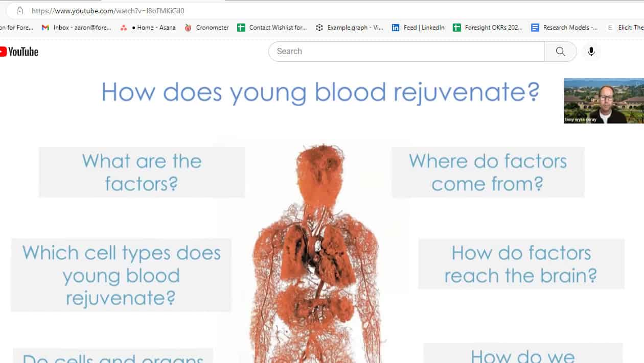Open the Example.graph bookmark
This screenshot has width=644, height=363.
[350, 28]
